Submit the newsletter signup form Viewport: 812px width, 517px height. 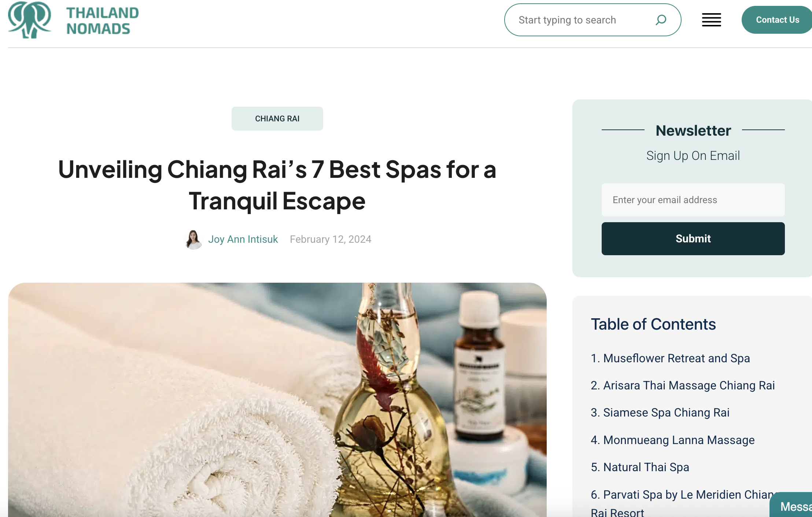[693, 239]
